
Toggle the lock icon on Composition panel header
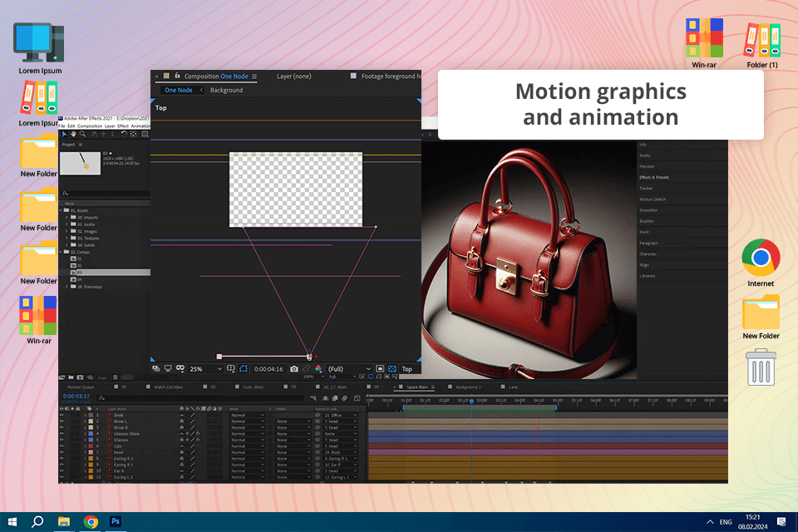(177, 76)
